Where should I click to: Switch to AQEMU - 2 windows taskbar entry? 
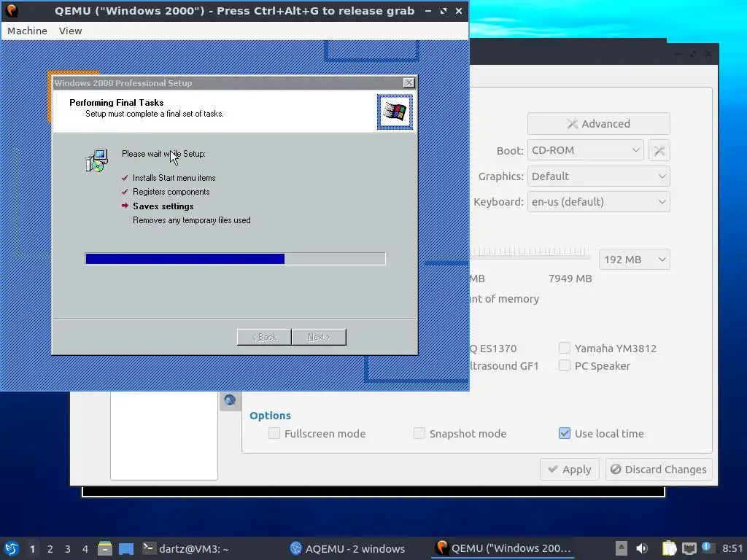click(x=348, y=548)
